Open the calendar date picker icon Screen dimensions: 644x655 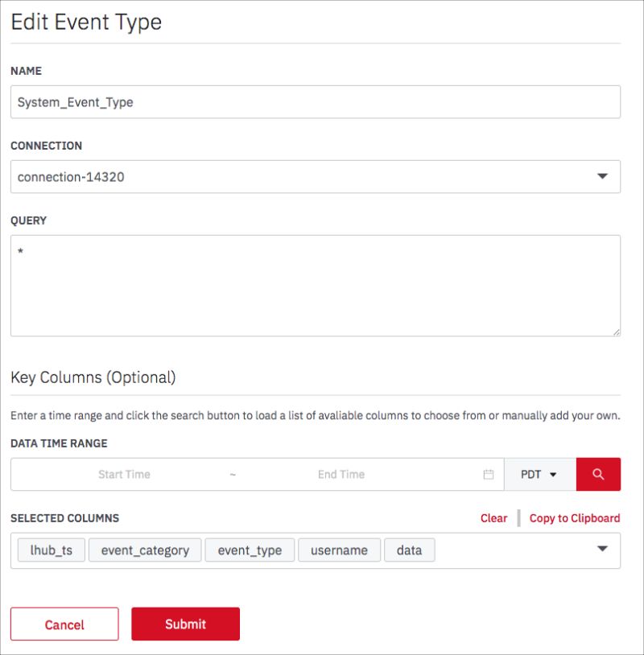489,474
